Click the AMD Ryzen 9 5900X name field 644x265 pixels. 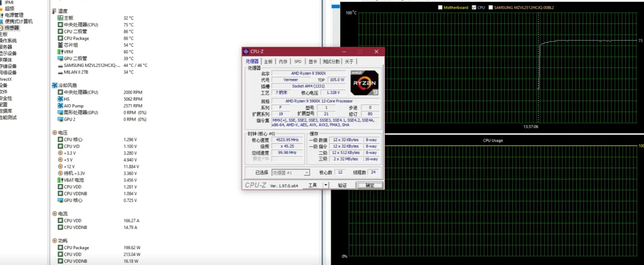coord(309,73)
